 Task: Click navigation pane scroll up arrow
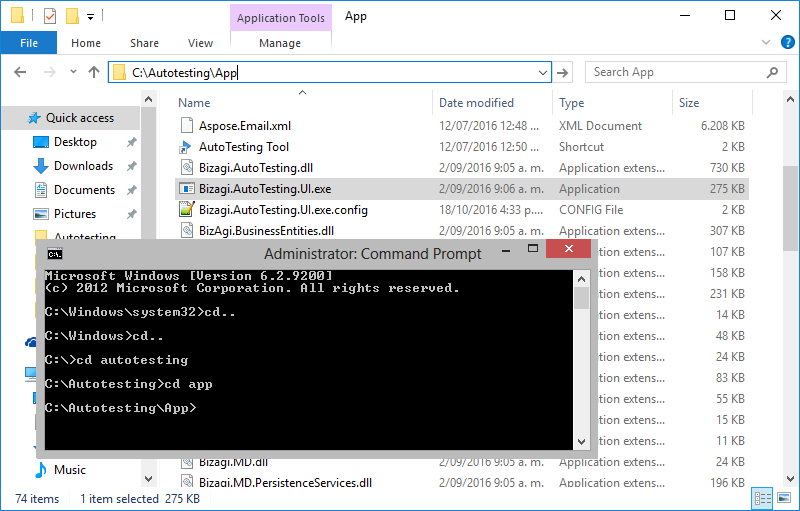(x=148, y=99)
